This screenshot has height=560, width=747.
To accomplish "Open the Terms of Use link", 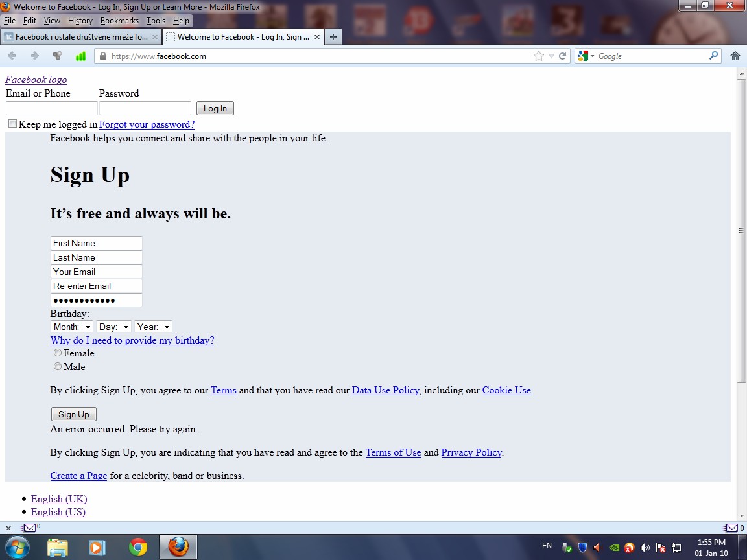I will [x=393, y=452].
